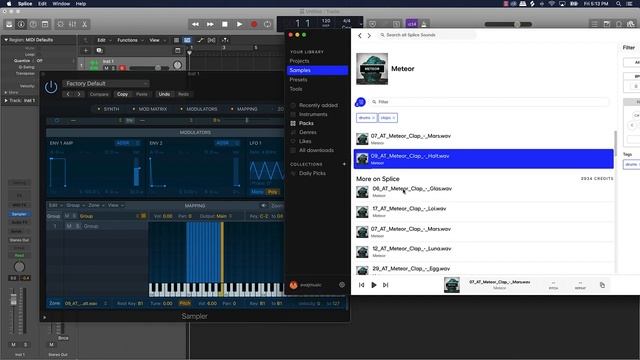Open Window menu in menu bar
Image resolution: width=640 pixels, height=360 pixels.
[61, 4]
